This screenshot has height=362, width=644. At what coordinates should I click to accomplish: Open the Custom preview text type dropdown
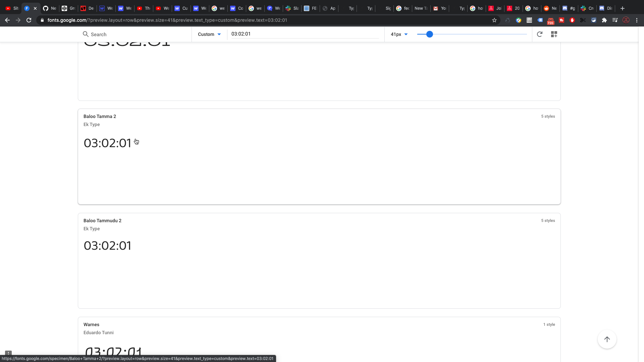tap(209, 34)
